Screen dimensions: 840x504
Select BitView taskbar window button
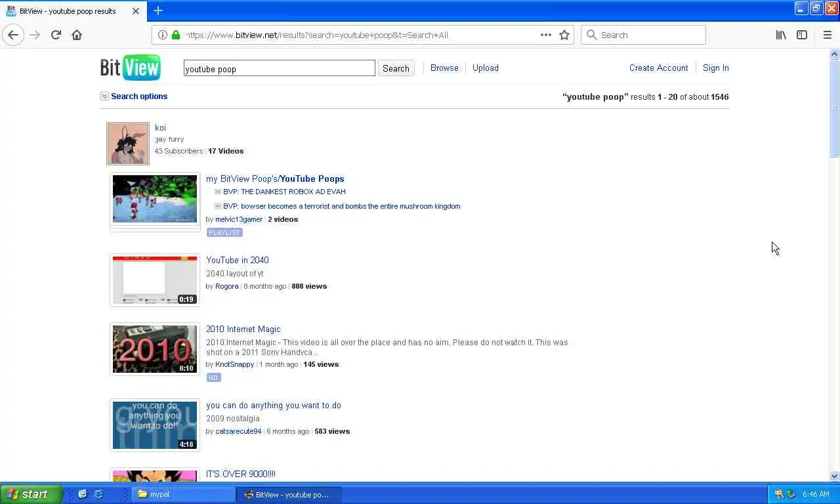click(289, 494)
